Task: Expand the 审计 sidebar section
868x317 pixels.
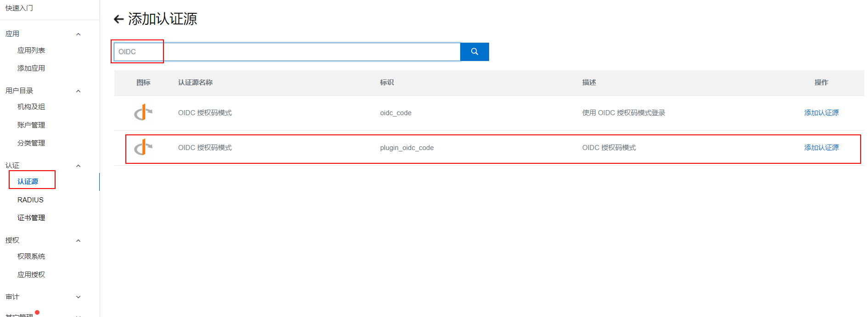Action: coord(78,297)
